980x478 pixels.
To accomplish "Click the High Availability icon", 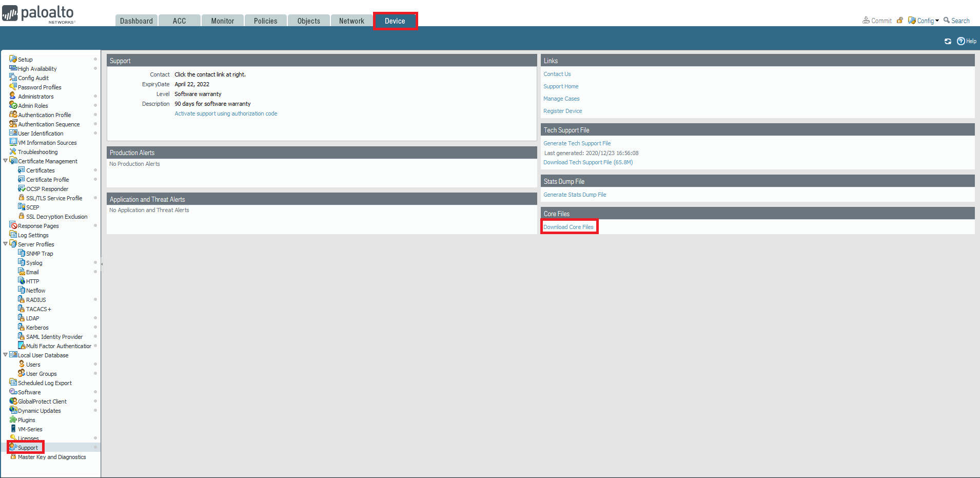I will coord(13,68).
